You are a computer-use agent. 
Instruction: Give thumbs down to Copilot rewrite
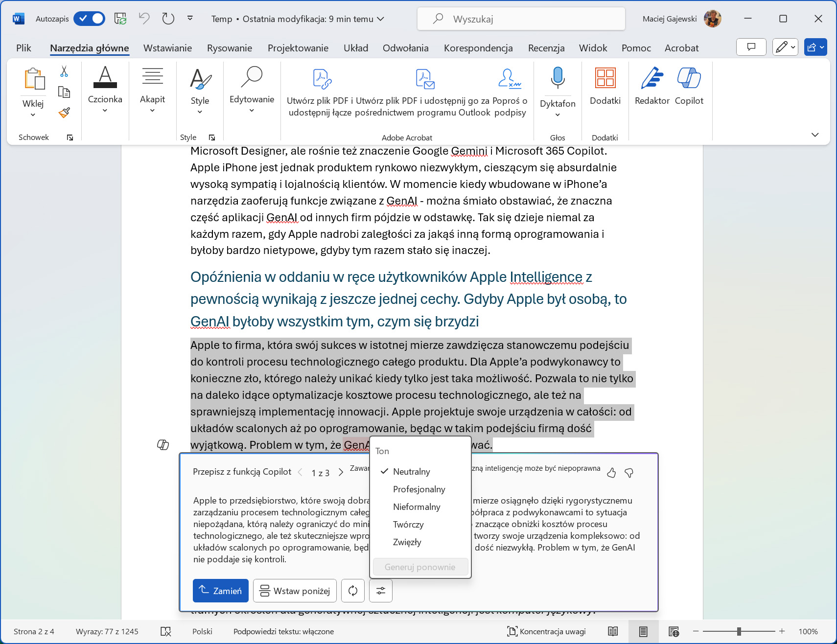point(629,473)
